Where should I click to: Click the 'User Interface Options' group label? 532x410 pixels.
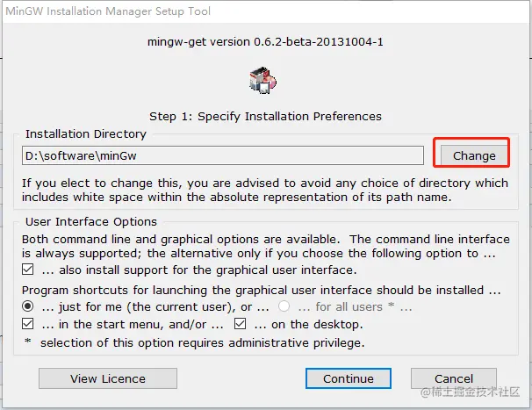pos(91,222)
